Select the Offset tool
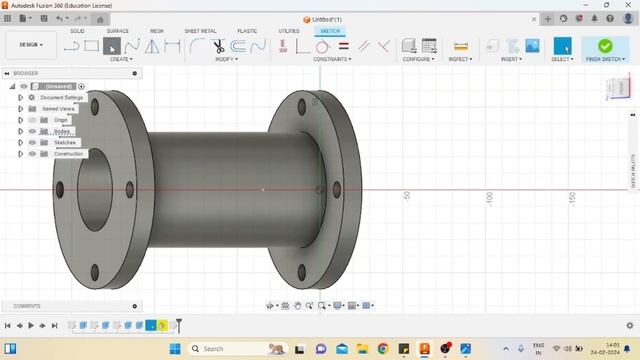This screenshot has height=360, width=640. click(238, 46)
